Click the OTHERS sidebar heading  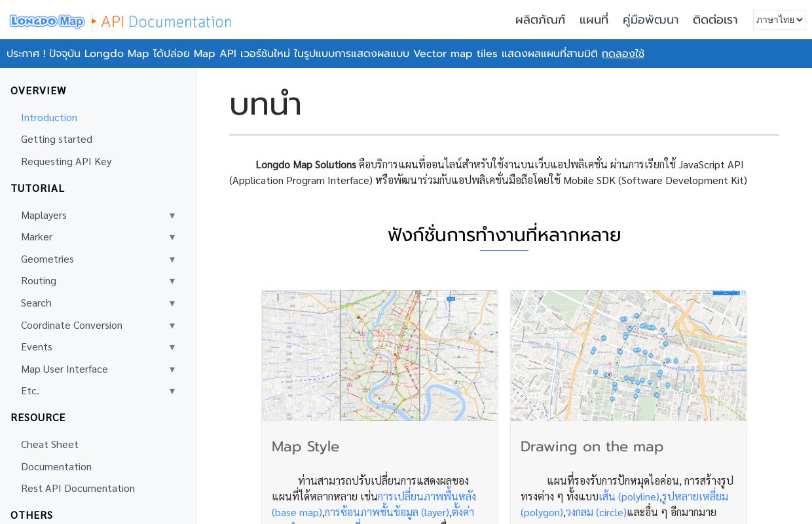pos(31,515)
